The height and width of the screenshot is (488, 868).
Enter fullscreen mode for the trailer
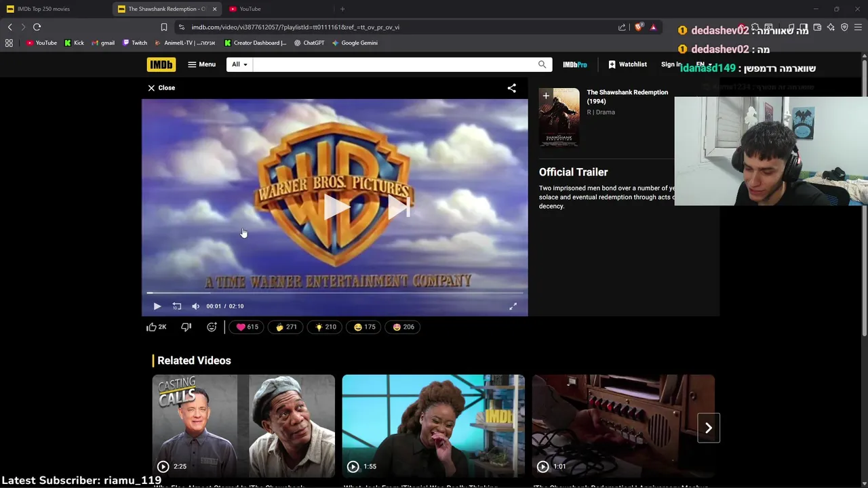(x=513, y=306)
